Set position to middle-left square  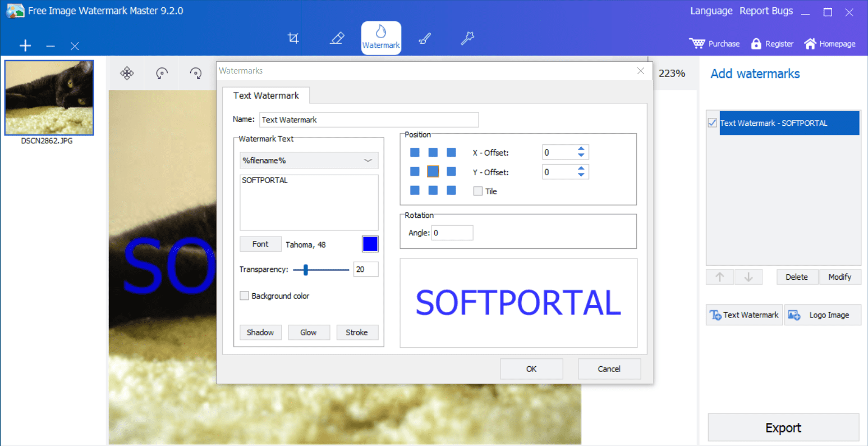tap(415, 171)
